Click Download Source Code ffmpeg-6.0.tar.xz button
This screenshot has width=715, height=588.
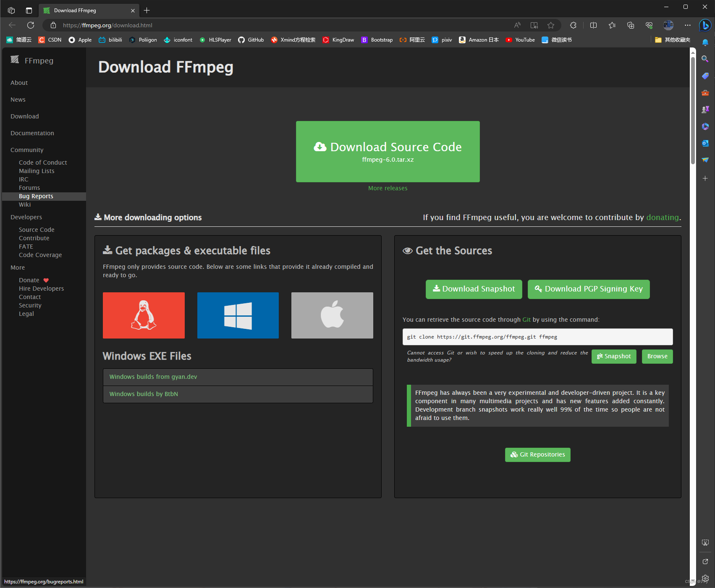[x=388, y=152]
